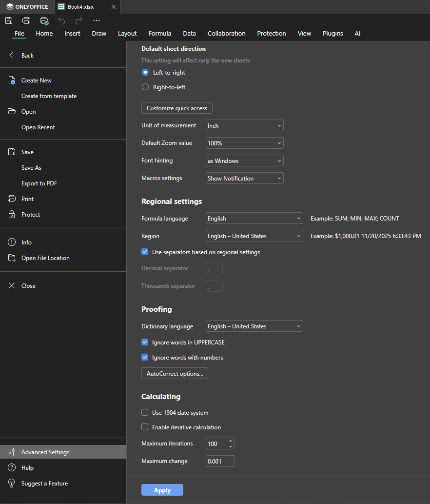Uncheck Use separators based on regional settings
The height and width of the screenshot is (504, 430).
point(145,252)
